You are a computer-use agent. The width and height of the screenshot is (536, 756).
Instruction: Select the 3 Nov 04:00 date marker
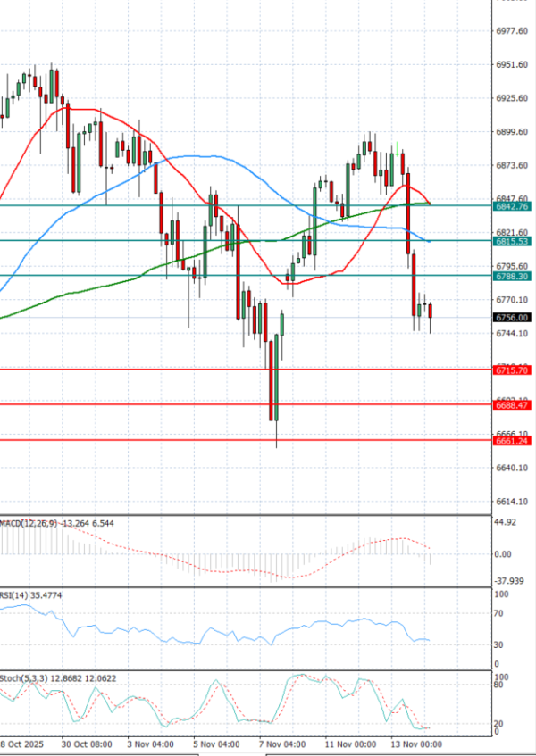click(x=151, y=743)
